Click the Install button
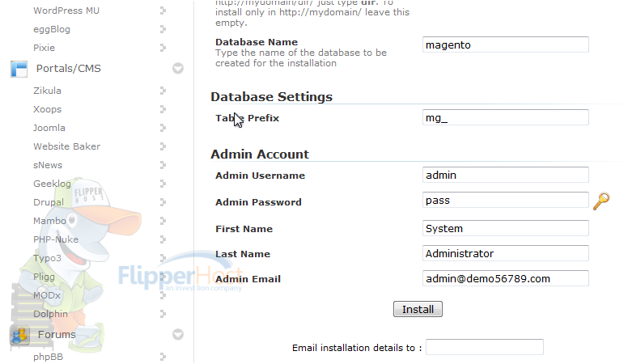This screenshot has width=628, height=364. click(418, 309)
